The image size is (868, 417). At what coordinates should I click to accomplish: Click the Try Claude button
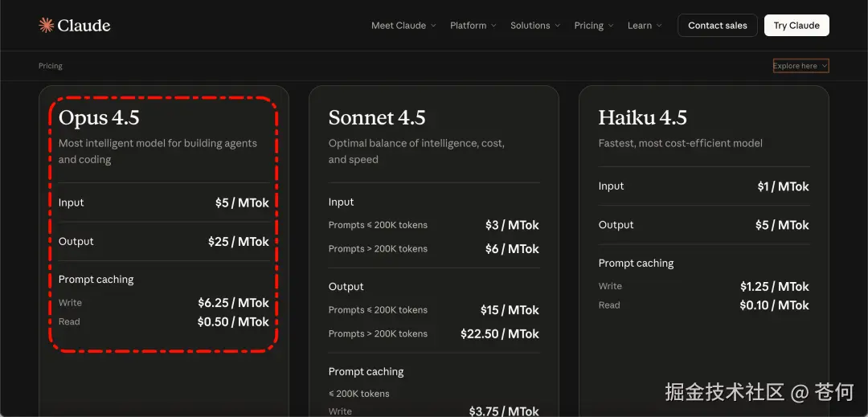796,26
